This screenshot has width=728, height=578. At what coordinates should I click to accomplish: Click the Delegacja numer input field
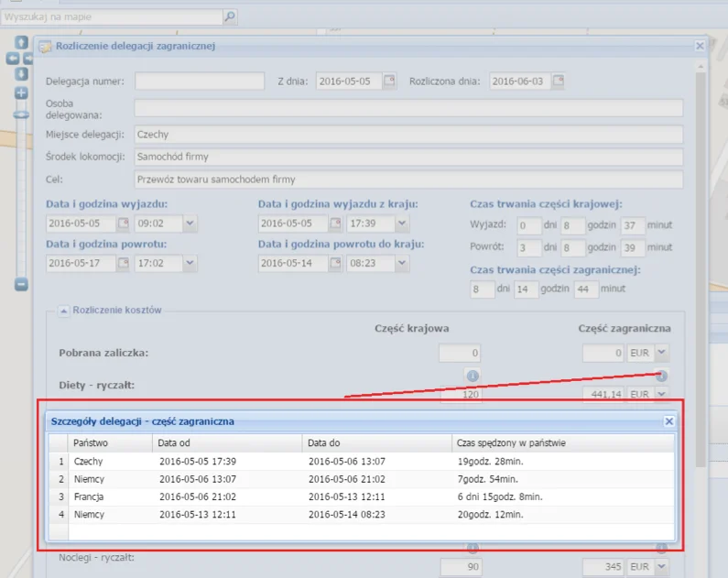click(200, 81)
